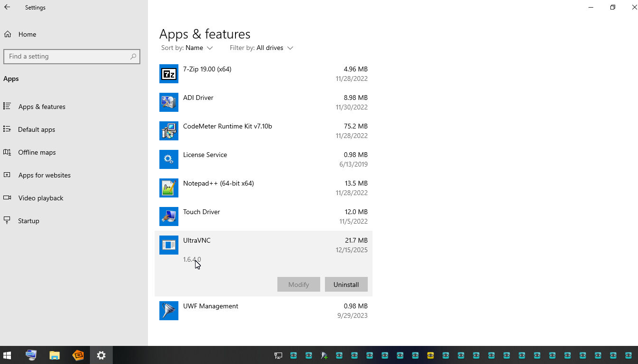638x364 pixels.
Task: Click the 12/15/2025 install date
Action: [x=352, y=250]
